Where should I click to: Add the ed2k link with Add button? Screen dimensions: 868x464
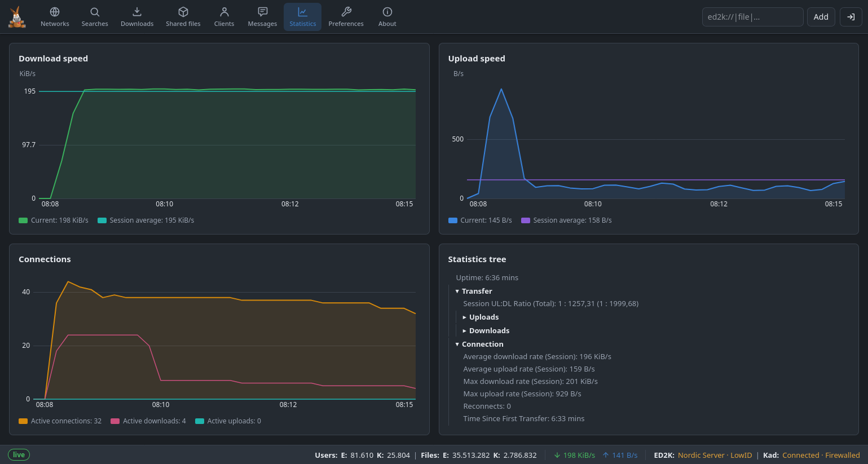point(821,17)
